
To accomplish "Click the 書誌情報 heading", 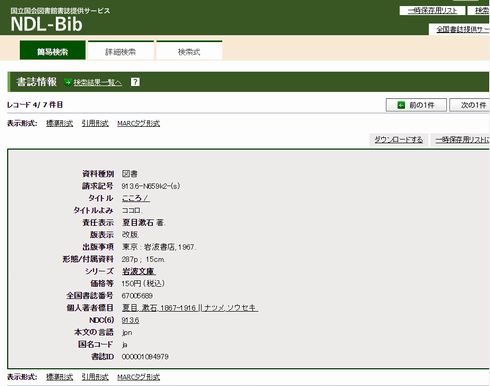I will tap(37, 82).
